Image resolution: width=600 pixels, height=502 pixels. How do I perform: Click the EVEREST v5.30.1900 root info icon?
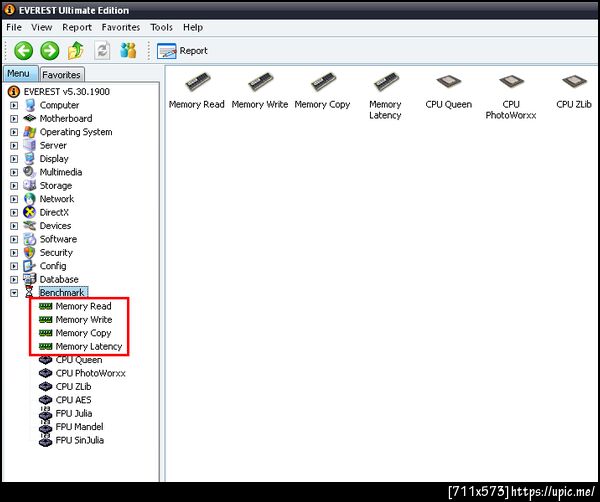[14, 91]
